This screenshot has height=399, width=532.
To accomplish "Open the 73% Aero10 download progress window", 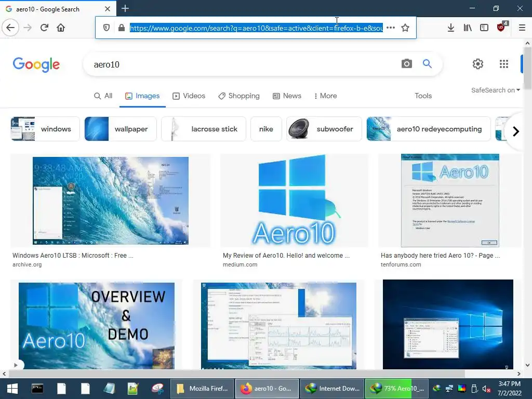I will pyautogui.click(x=397, y=389).
